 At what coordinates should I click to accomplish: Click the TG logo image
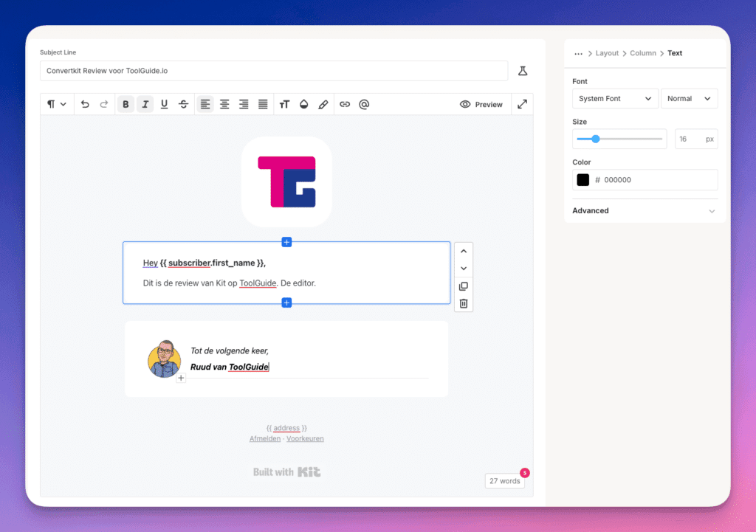click(286, 182)
